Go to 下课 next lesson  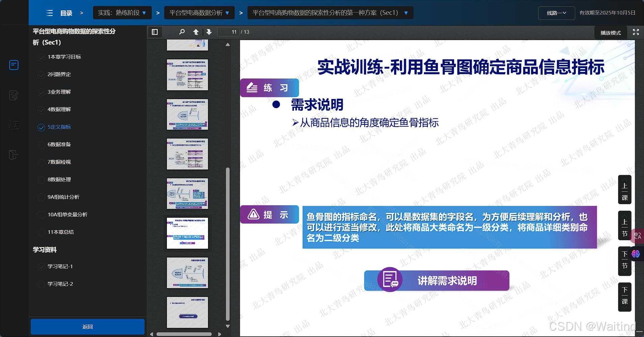pyautogui.click(x=625, y=297)
